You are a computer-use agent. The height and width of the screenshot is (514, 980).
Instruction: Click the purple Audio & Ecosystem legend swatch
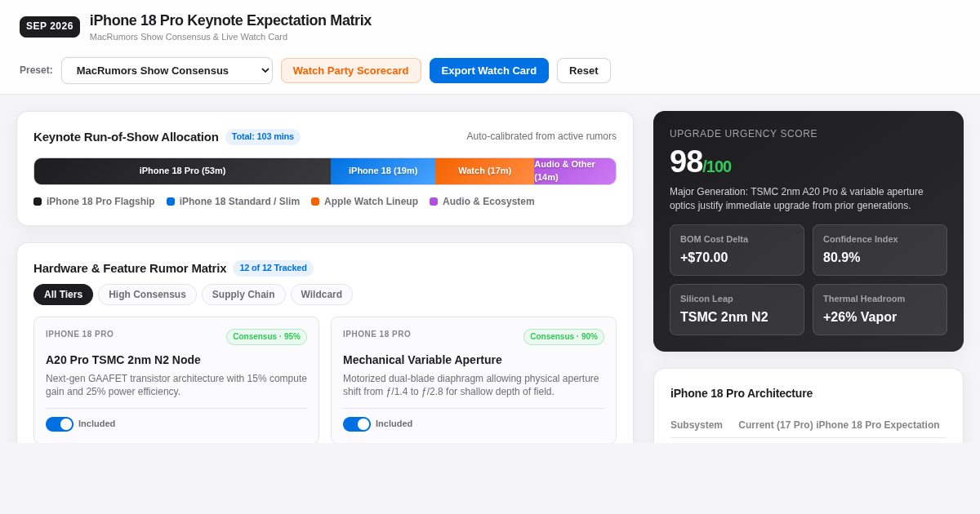(434, 202)
